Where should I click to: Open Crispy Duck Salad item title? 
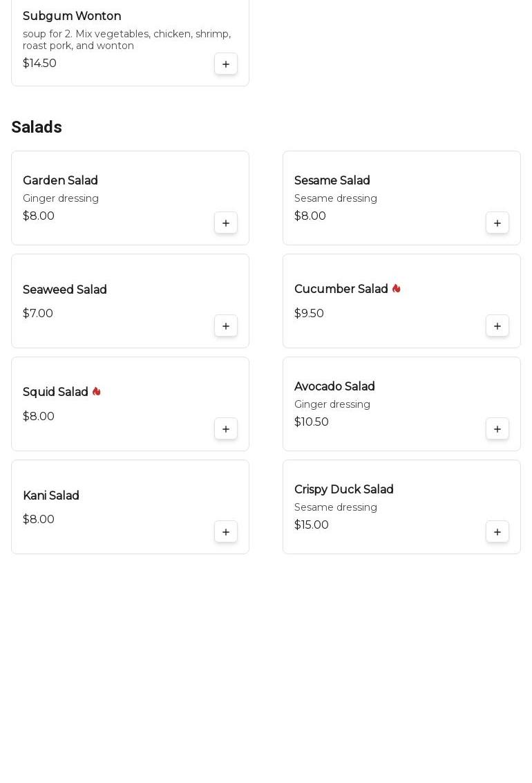[x=343, y=490]
